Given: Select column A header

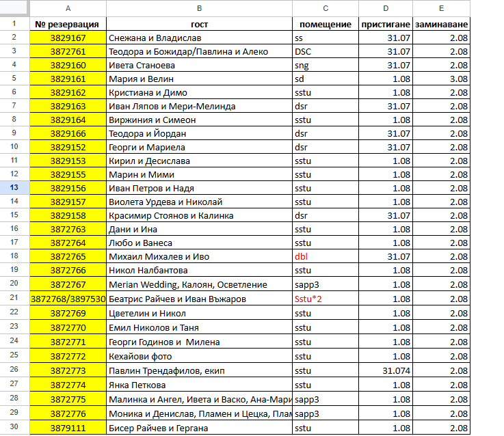Looking at the screenshot, I should pyautogui.click(x=68, y=8).
